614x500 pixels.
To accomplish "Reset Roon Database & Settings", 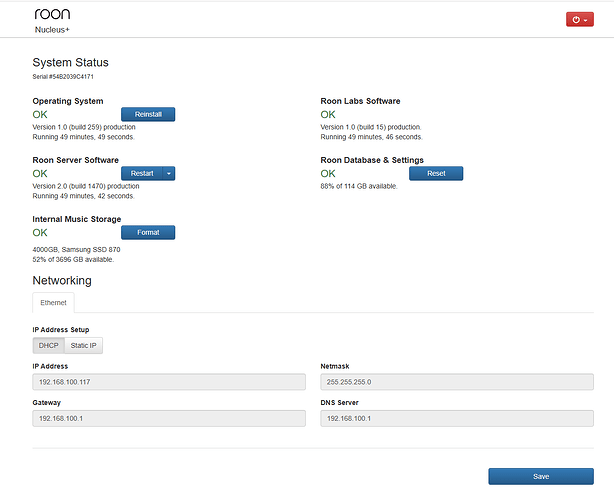I will point(436,173).
